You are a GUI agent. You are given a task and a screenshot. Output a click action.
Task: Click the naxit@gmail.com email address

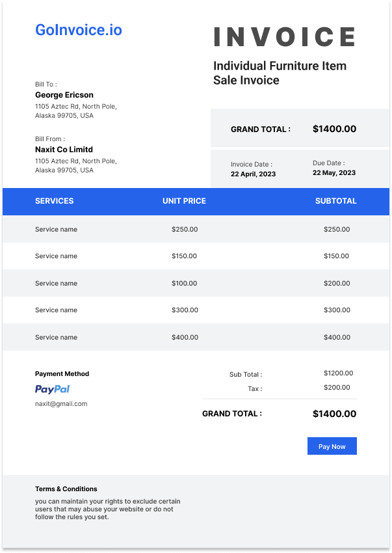click(x=61, y=404)
